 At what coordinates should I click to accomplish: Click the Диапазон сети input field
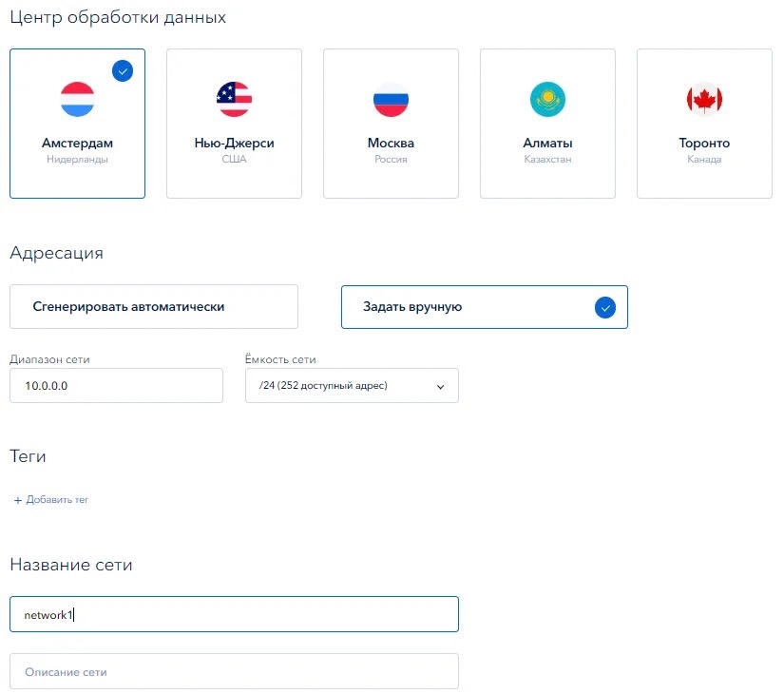click(116, 386)
